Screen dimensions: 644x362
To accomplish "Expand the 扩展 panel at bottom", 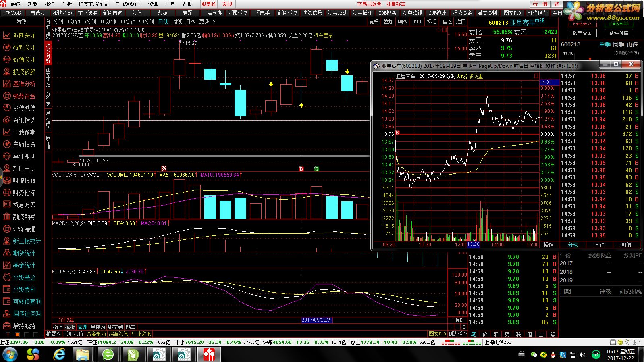I will [53, 334].
